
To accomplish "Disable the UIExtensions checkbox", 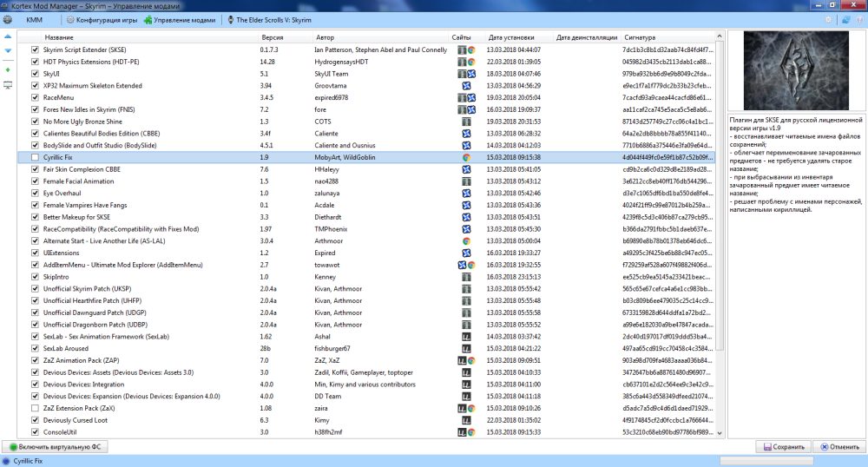I will tap(35, 253).
